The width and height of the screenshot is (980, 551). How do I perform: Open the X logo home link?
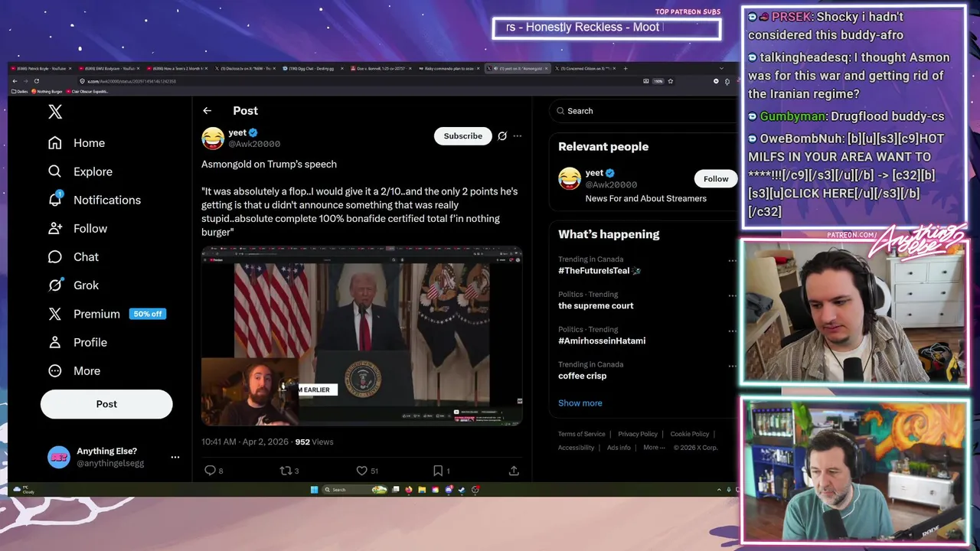click(55, 112)
